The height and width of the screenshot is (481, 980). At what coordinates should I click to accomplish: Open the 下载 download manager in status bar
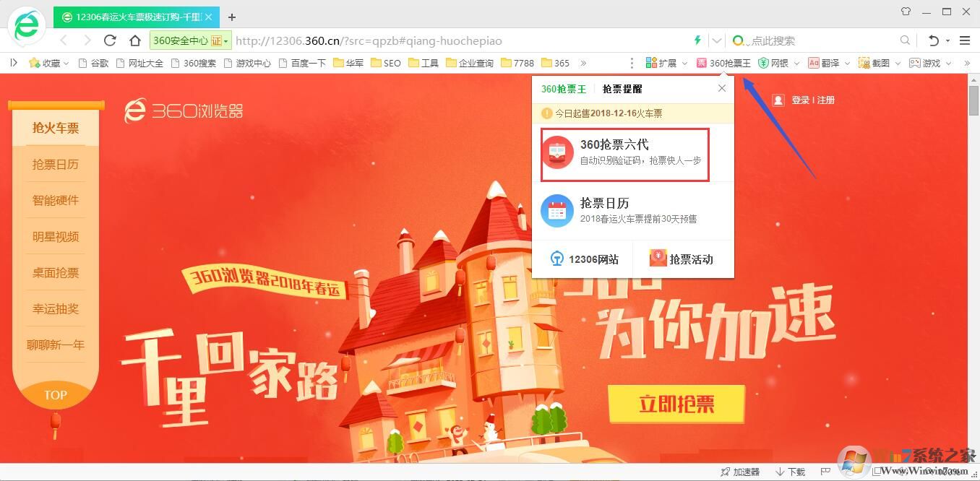[790, 472]
